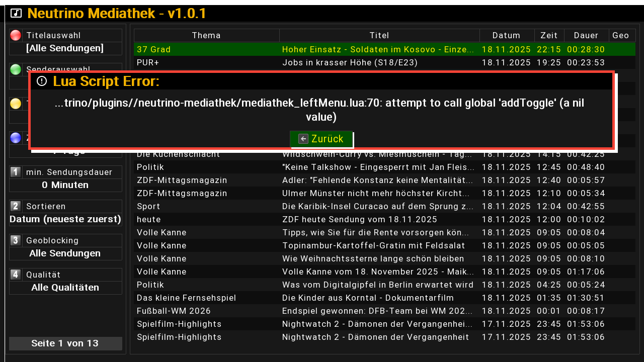
Task: Click the blue remote button icon
Action: (16, 138)
